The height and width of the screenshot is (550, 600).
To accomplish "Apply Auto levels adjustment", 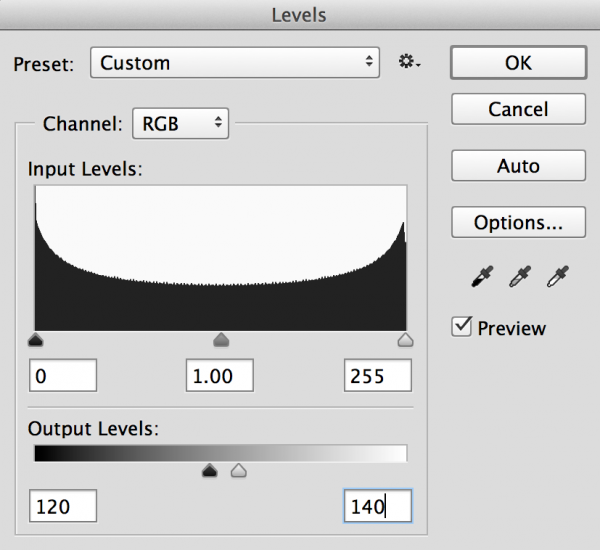I will (x=517, y=166).
